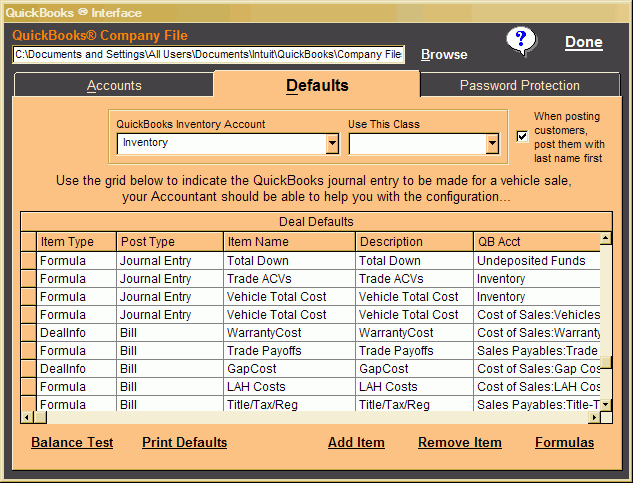Select row header for Trade ACVs row
Screen dimensions: 633x483
pos(29,279)
